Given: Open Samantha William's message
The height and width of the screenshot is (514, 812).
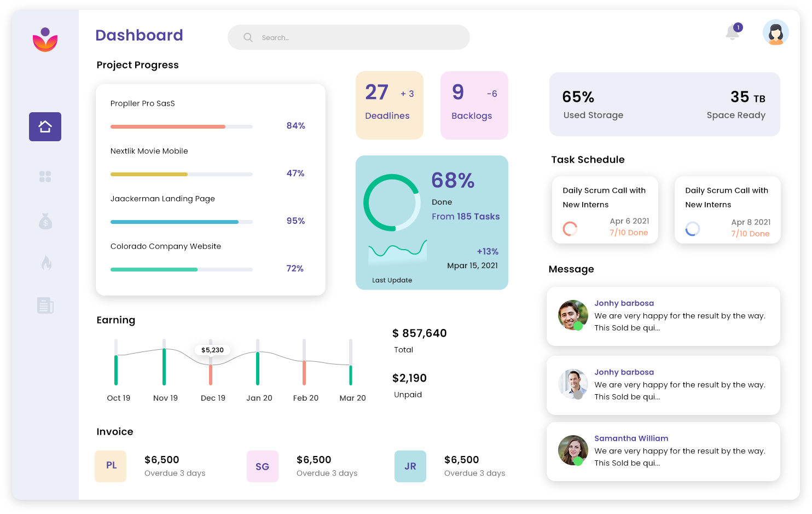Looking at the screenshot, I should point(663,451).
